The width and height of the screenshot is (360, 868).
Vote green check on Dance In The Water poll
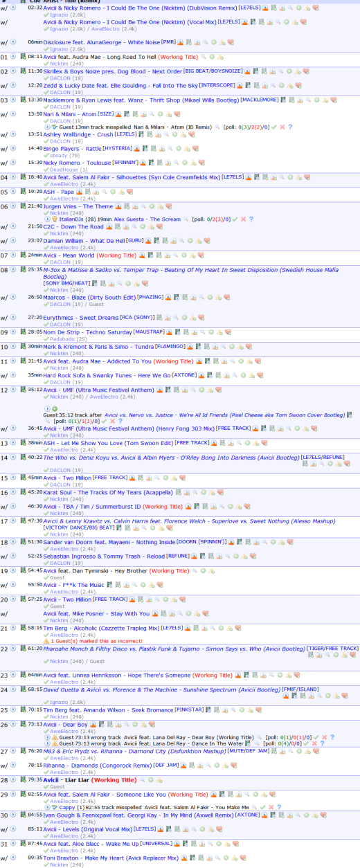pos(305,743)
